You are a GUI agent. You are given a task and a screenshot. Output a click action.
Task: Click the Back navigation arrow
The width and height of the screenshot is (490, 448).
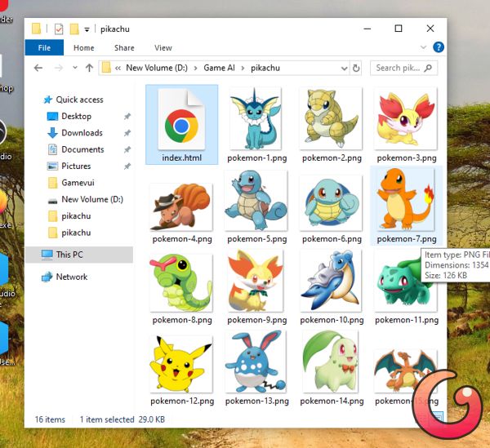(38, 68)
